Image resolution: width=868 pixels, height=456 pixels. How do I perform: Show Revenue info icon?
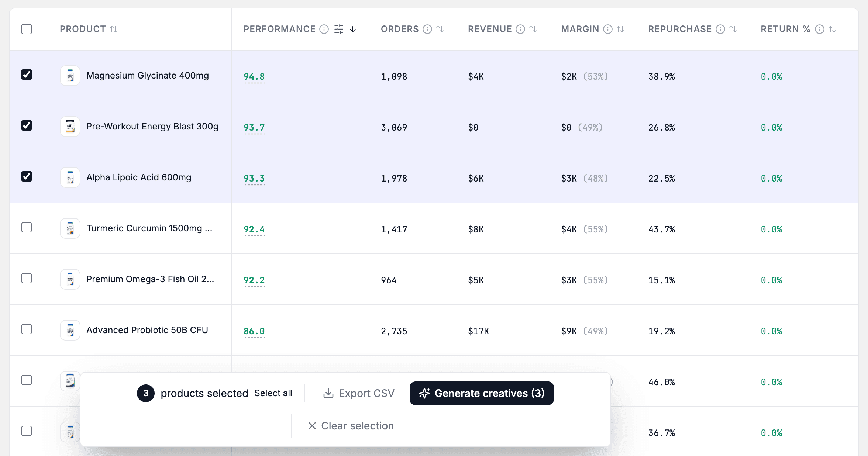[x=520, y=29]
